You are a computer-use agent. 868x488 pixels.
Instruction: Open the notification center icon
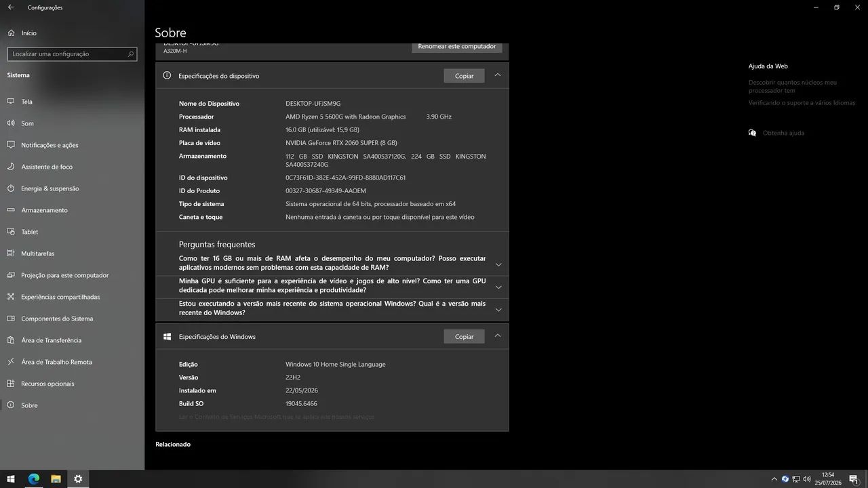pos(854,479)
